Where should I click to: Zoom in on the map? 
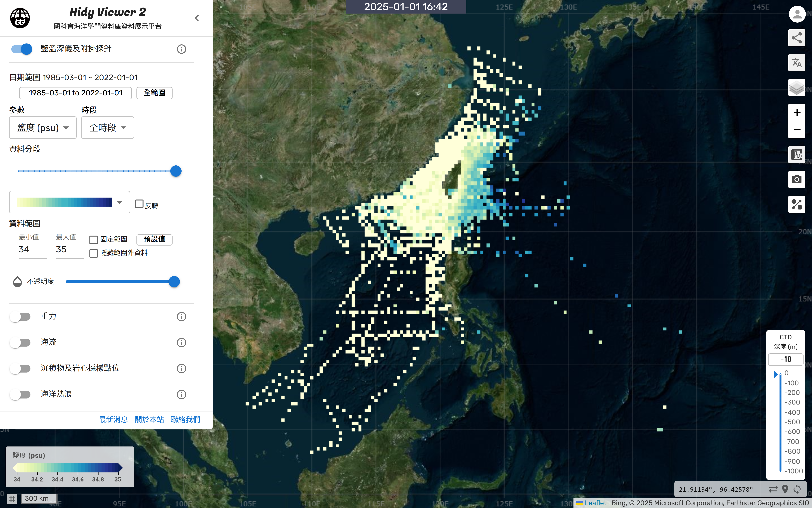click(797, 112)
